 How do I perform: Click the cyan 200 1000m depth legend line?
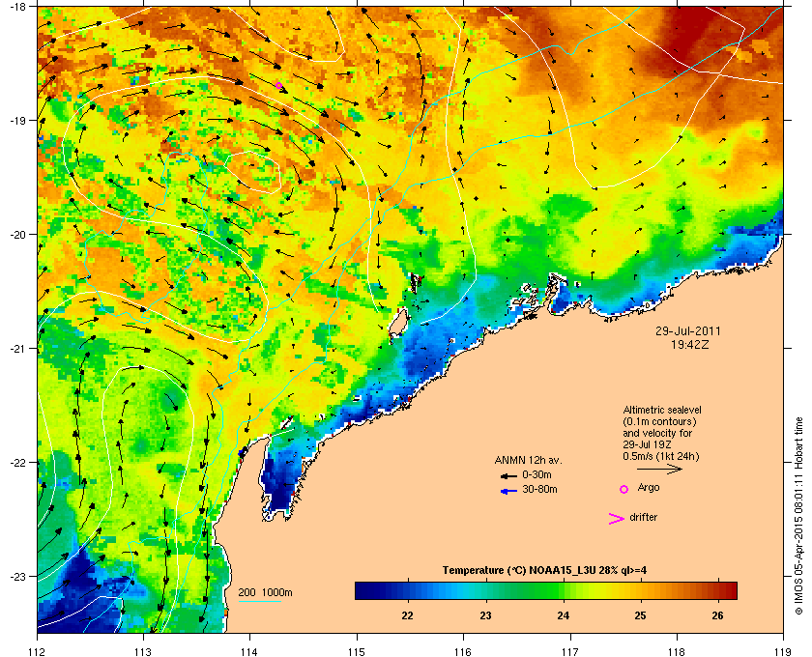[x=259, y=602]
